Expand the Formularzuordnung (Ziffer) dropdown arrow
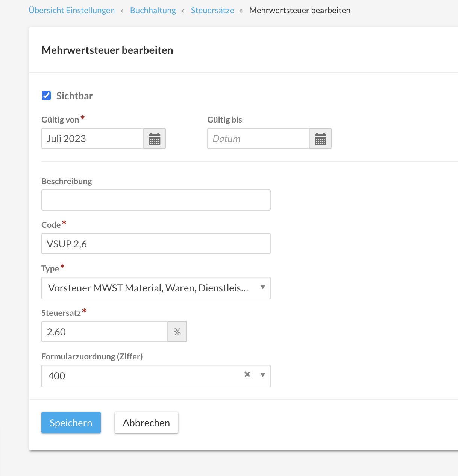The width and height of the screenshot is (458, 476). 263,375
